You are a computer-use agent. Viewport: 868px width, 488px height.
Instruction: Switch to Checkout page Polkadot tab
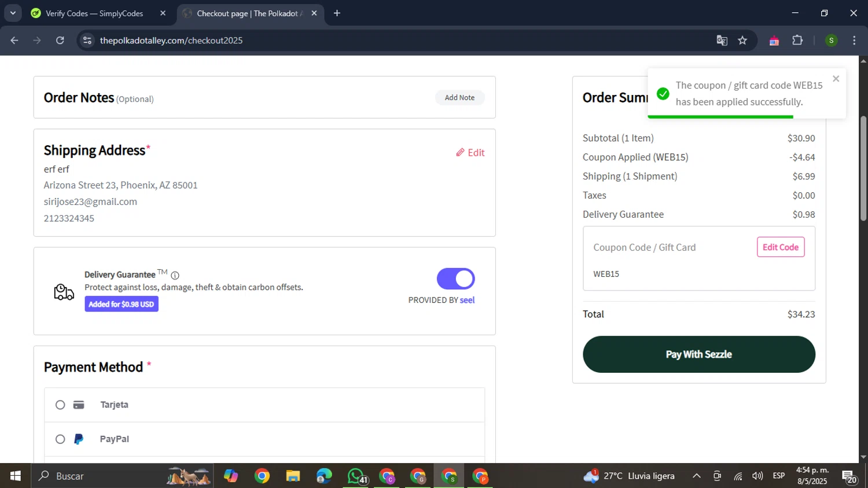(249, 13)
